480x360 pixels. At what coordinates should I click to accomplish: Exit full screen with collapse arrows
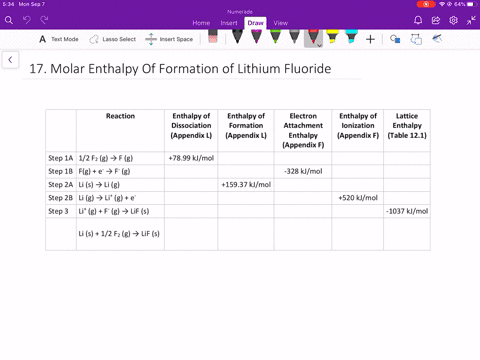(x=471, y=20)
